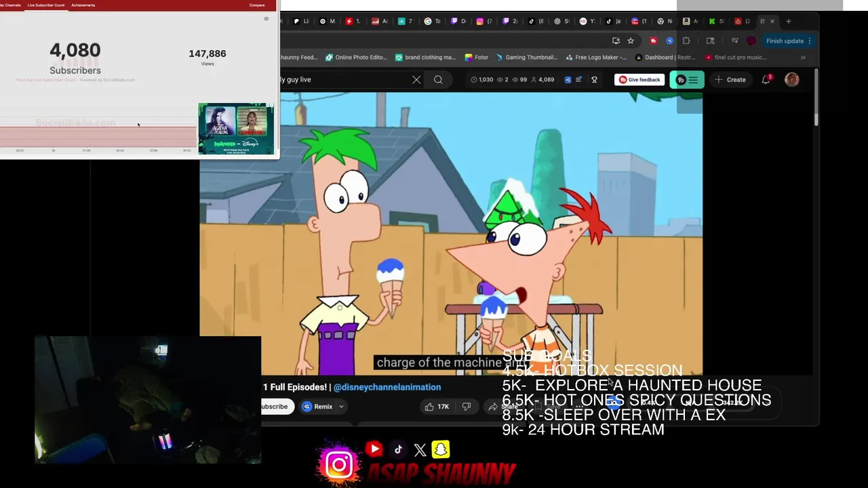The width and height of the screenshot is (868, 488).
Task: Open the brand clothing bookmark
Action: point(425,58)
